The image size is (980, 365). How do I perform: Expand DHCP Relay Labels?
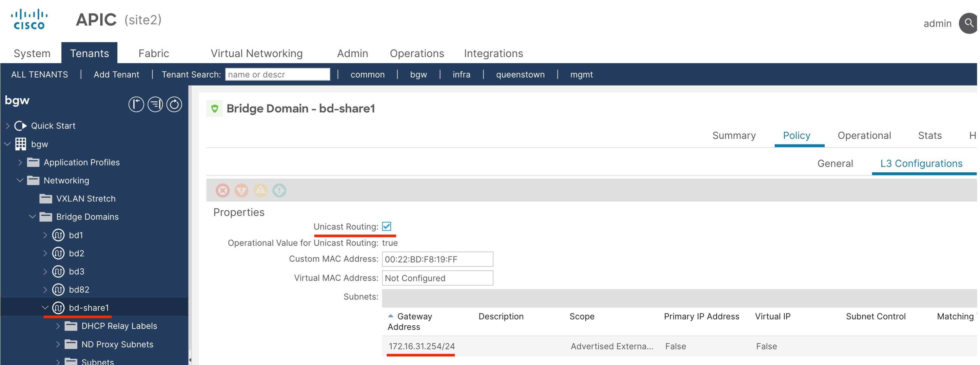[x=57, y=326]
